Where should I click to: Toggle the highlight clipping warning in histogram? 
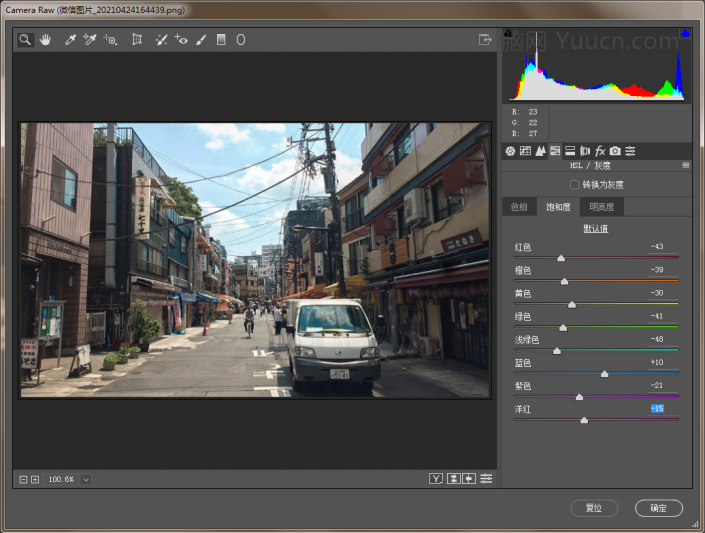(685, 34)
